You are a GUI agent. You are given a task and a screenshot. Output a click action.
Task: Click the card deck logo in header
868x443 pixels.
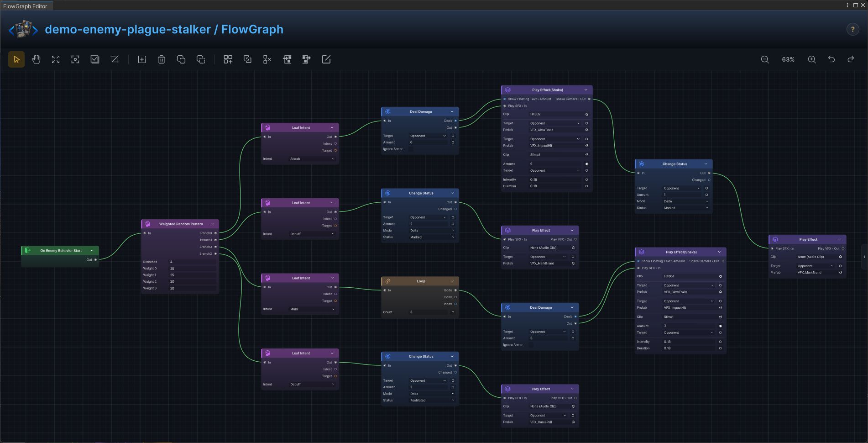pyautogui.click(x=24, y=29)
